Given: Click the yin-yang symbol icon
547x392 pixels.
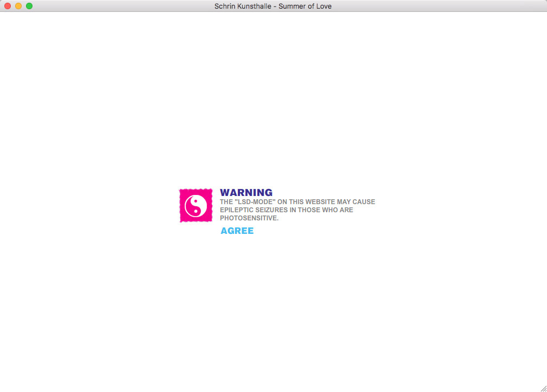Looking at the screenshot, I should 196,206.
